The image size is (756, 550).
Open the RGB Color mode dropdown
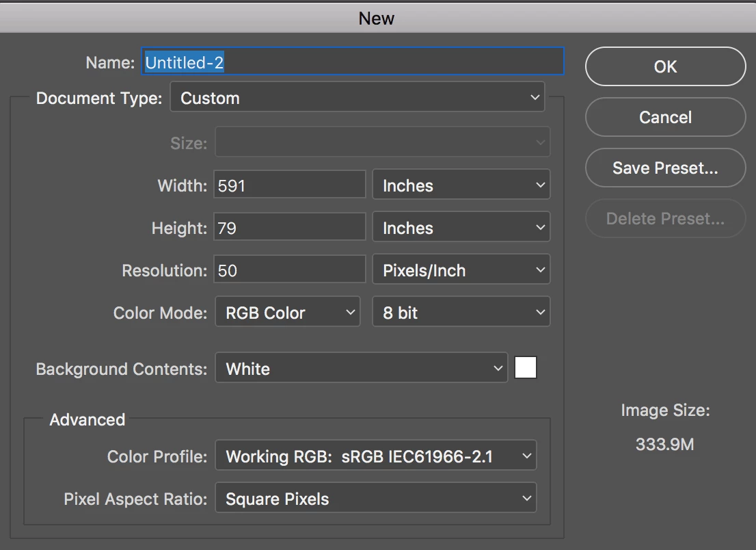click(288, 313)
